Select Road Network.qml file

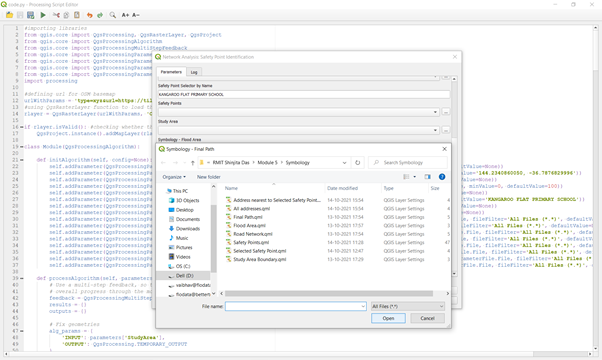pyautogui.click(x=253, y=234)
